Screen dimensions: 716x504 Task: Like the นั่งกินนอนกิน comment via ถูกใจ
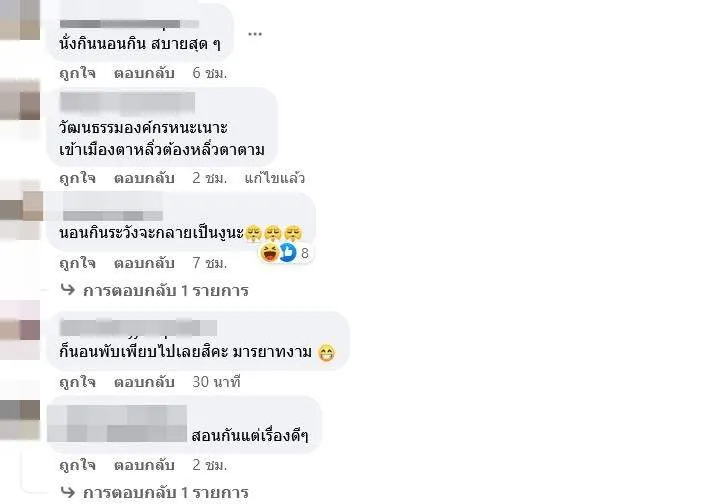click(78, 73)
